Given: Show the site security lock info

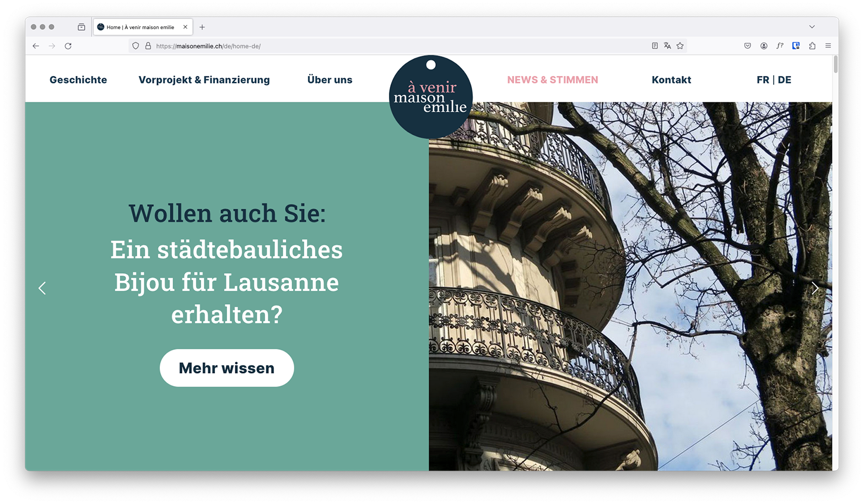Looking at the screenshot, I should click(x=148, y=46).
